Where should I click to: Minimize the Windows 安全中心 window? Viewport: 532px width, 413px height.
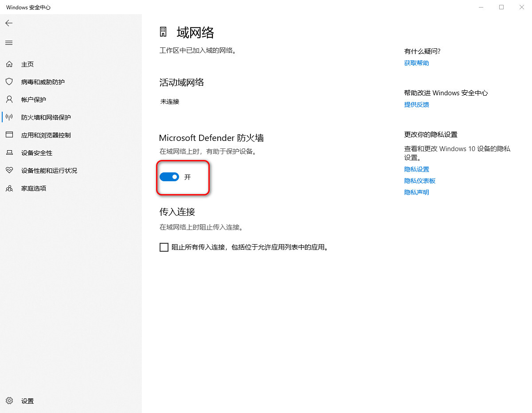point(481,7)
